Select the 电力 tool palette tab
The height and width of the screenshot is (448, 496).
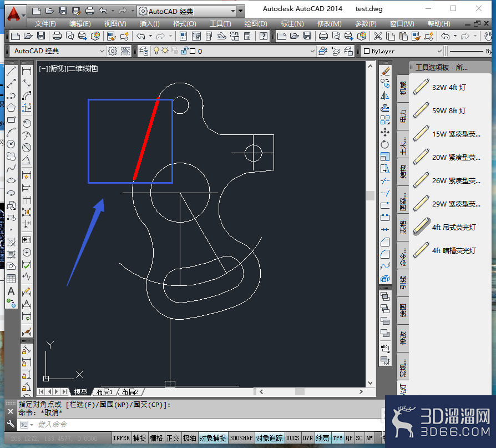pos(403,116)
